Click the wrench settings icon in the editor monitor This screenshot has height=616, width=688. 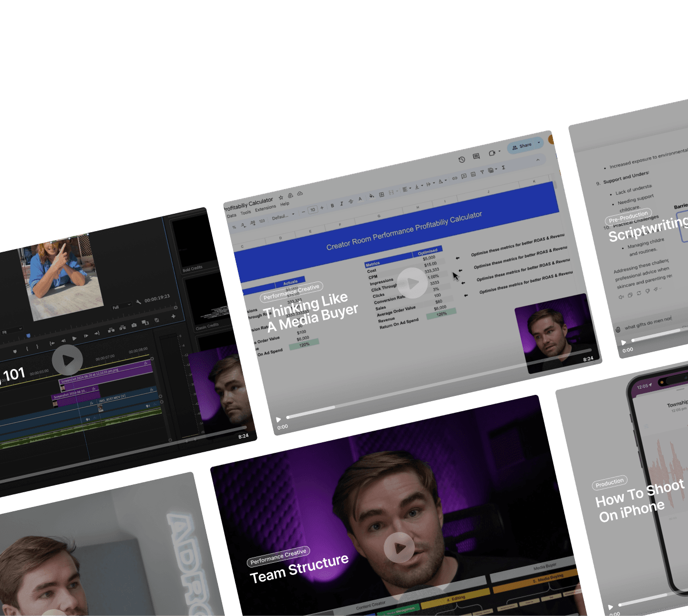pyautogui.click(x=138, y=302)
